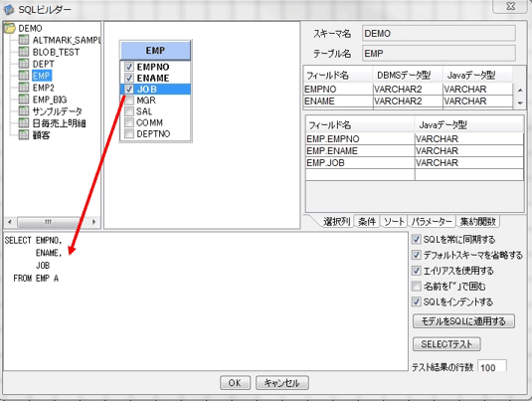532x401 pixels.
Task: Select EMP2 in the table tree
Action: coord(43,88)
